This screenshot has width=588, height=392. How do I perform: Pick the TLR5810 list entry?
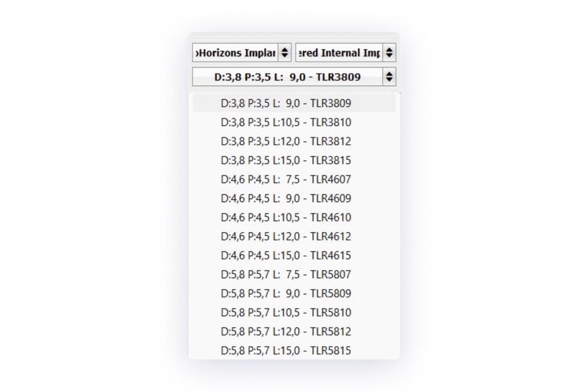pyautogui.click(x=294, y=313)
